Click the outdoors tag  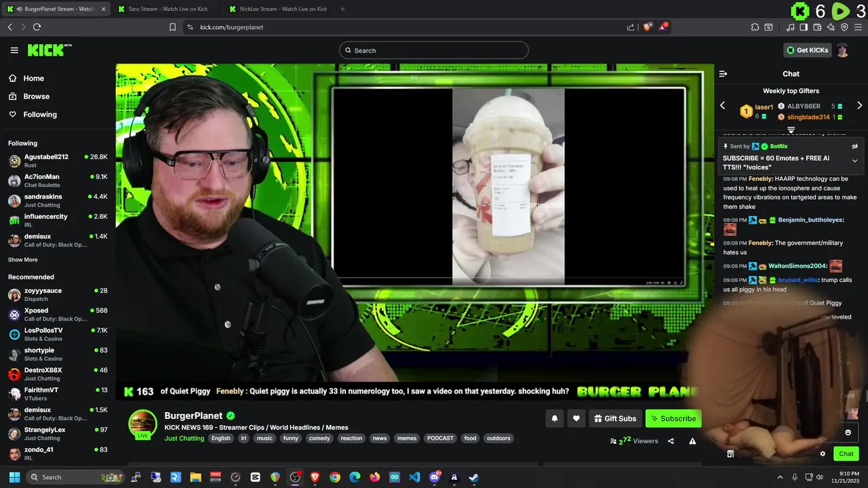pyautogui.click(x=498, y=439)
